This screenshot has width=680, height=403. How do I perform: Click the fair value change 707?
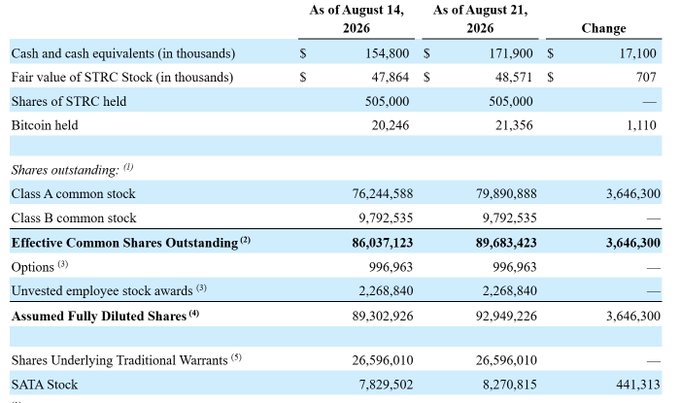coord(646,77)
